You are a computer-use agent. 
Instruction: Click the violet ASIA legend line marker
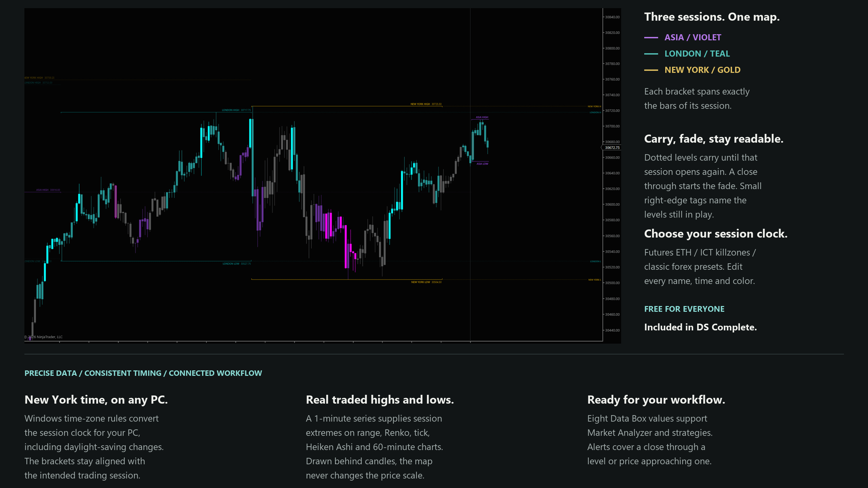(651, 38)
